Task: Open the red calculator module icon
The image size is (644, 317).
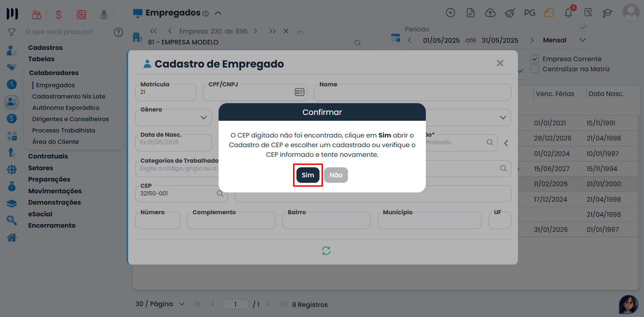Action: (81, 15)
